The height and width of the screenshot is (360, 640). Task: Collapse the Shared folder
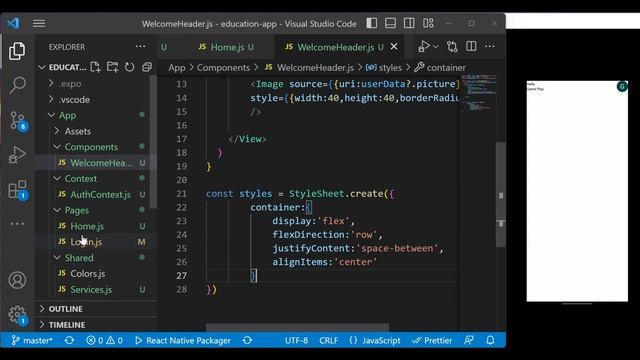coord(74,258)
